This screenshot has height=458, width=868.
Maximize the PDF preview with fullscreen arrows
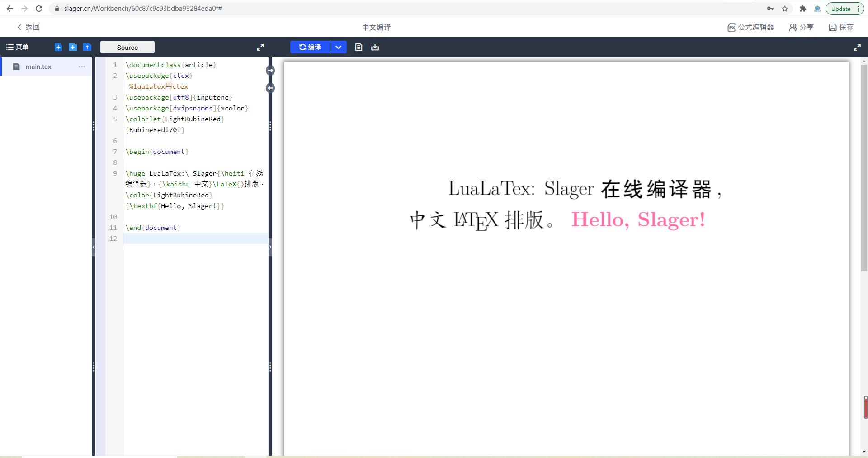857,47
